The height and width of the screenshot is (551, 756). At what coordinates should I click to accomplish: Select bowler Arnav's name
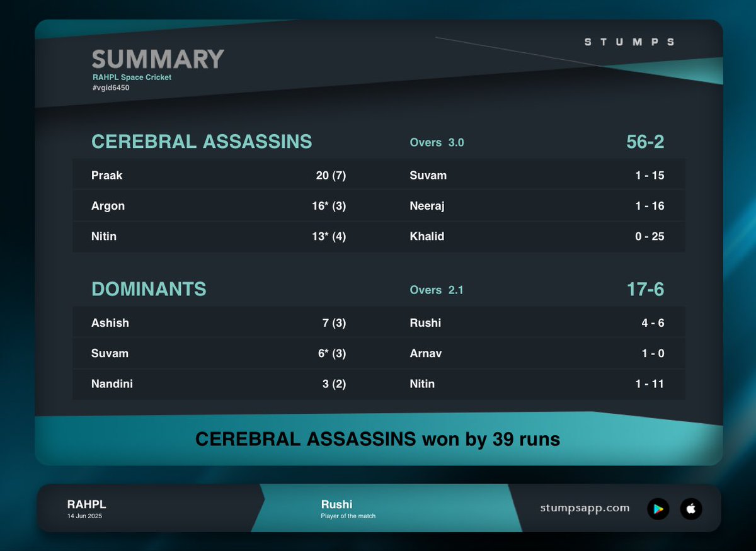pyautogui.click(x=426, y=353)
